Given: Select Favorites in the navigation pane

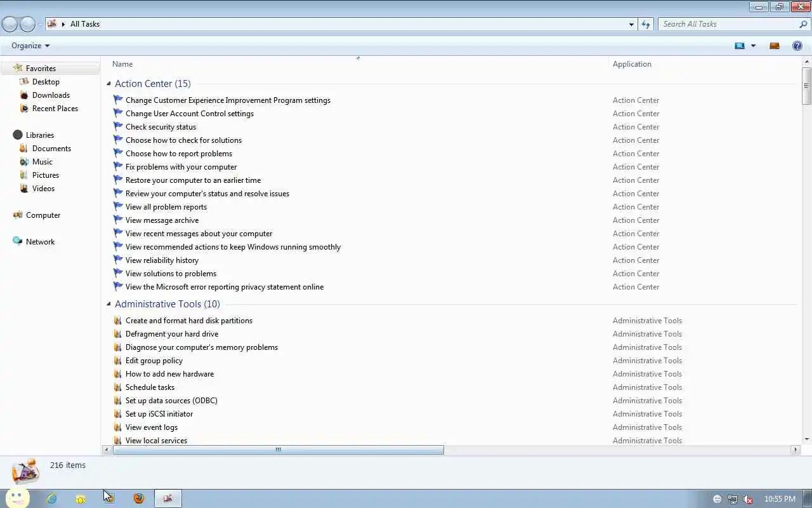Looking at the screenshot, I should click(41, 68).
